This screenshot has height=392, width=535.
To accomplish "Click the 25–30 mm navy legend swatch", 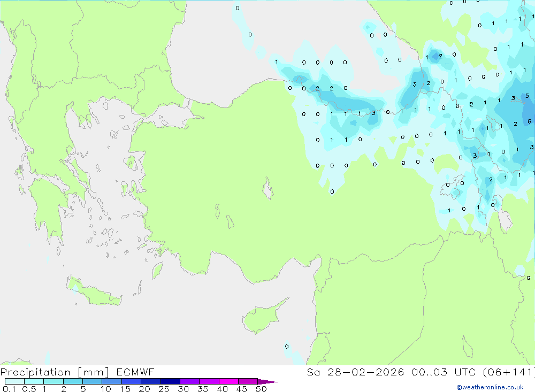I will click(x=170, y=381).
